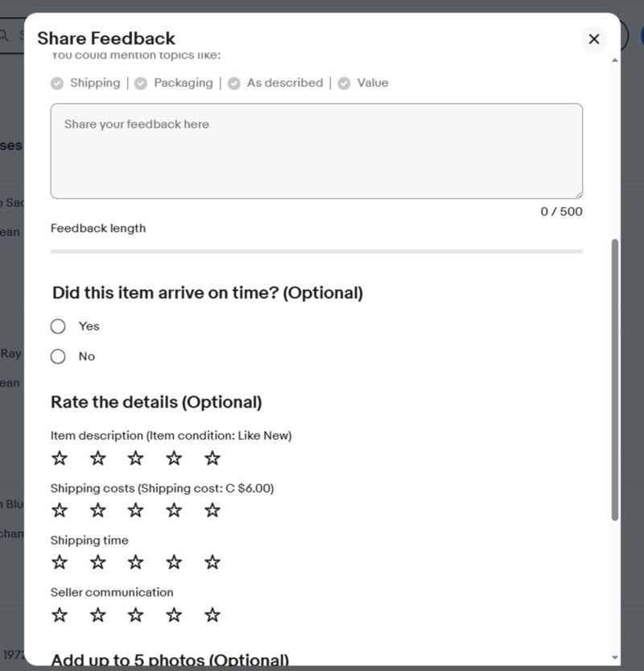Rate shipping time four stars
This screenshot has height=671, width=644.
tap(174, 562)
